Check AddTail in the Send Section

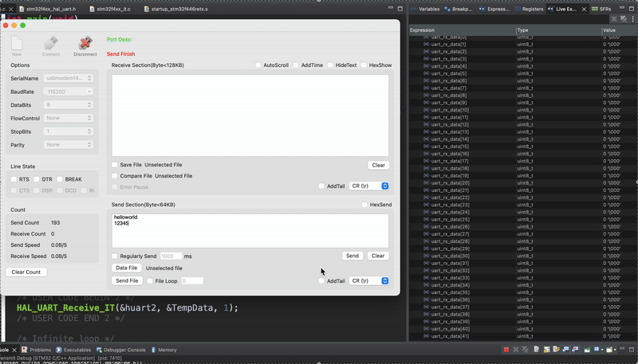(x=321, y=280)
